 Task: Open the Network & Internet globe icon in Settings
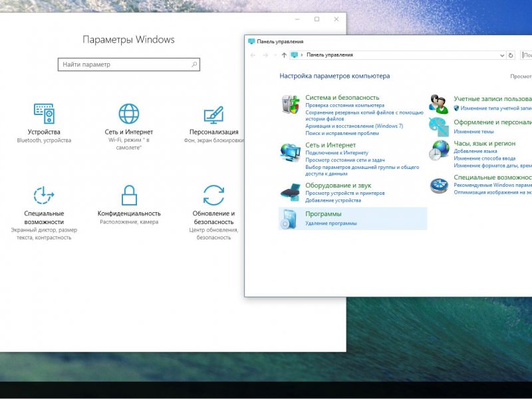pos(129,114)
